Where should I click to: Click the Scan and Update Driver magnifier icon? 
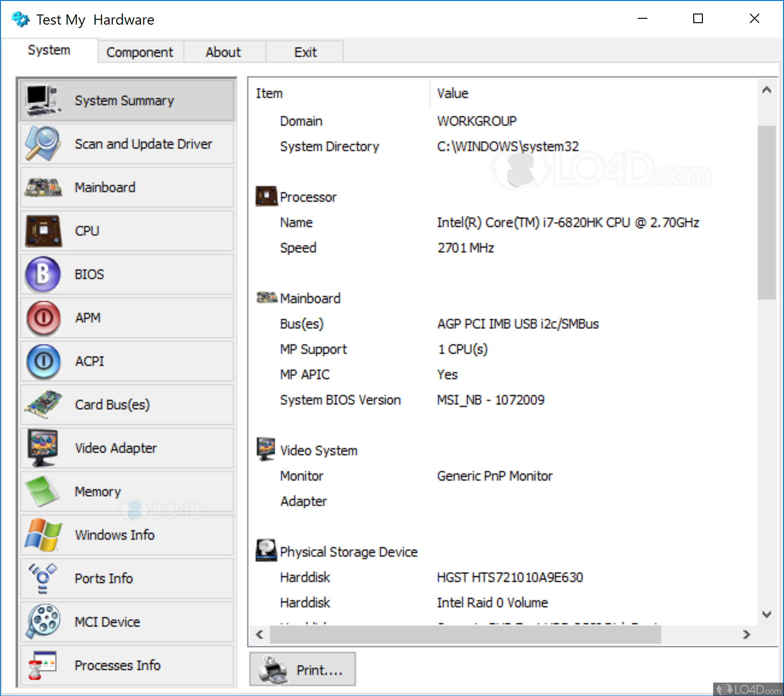(x=42, y=144)
